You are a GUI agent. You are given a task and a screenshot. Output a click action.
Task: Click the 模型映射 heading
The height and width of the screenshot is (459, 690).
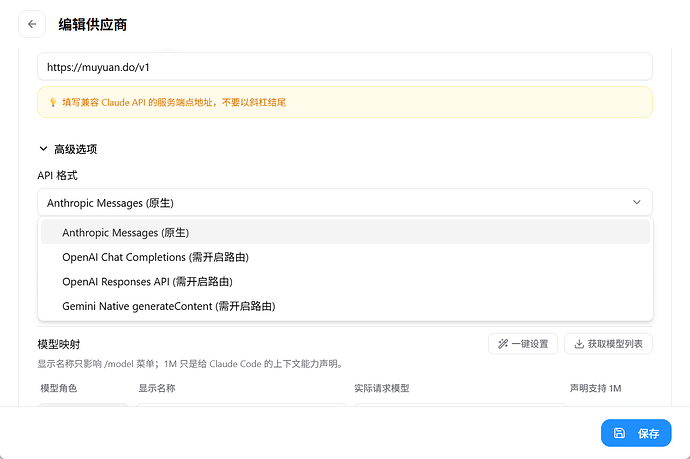59,344
